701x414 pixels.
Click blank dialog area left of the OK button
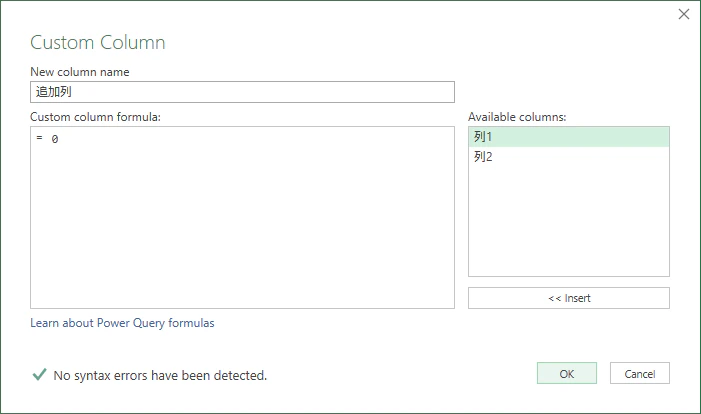tap(402, 374)
